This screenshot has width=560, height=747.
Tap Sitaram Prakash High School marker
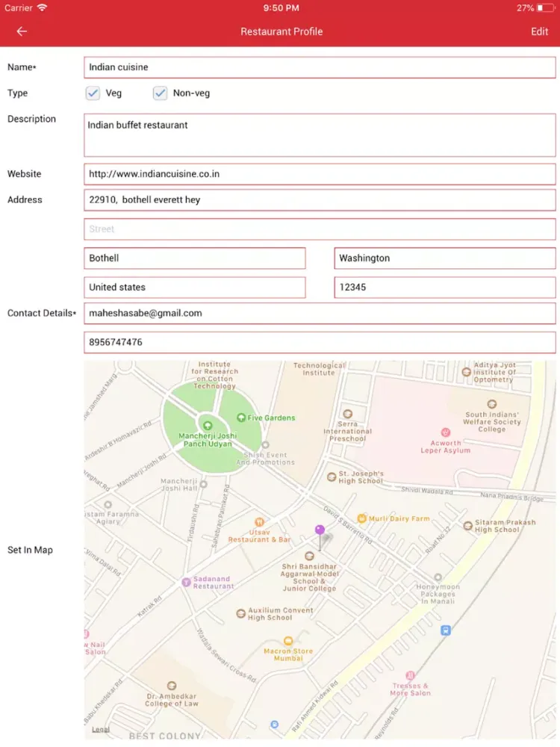pos(467,526)
